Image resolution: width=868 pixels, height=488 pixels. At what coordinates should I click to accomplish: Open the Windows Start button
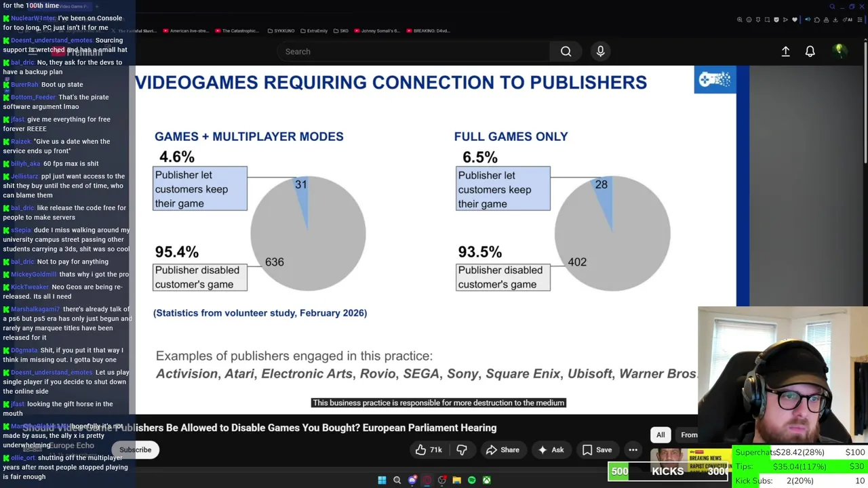click(382, 480)
